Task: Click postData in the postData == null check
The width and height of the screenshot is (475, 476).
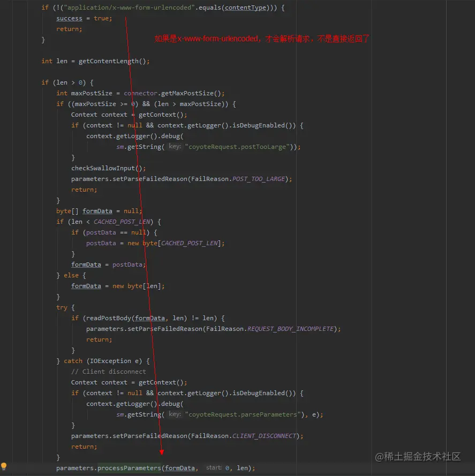Action: [101, 232]
